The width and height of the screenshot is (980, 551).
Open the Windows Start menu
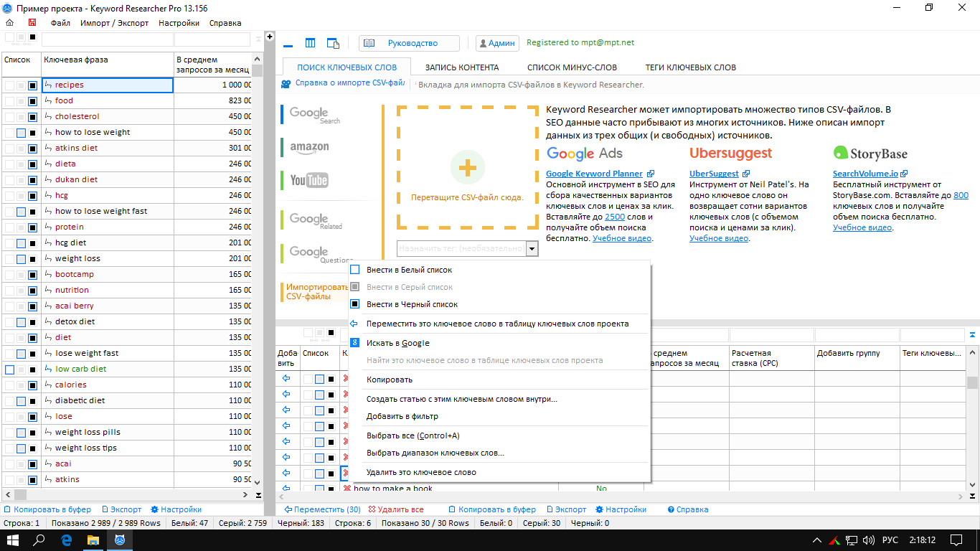[13, 540]
